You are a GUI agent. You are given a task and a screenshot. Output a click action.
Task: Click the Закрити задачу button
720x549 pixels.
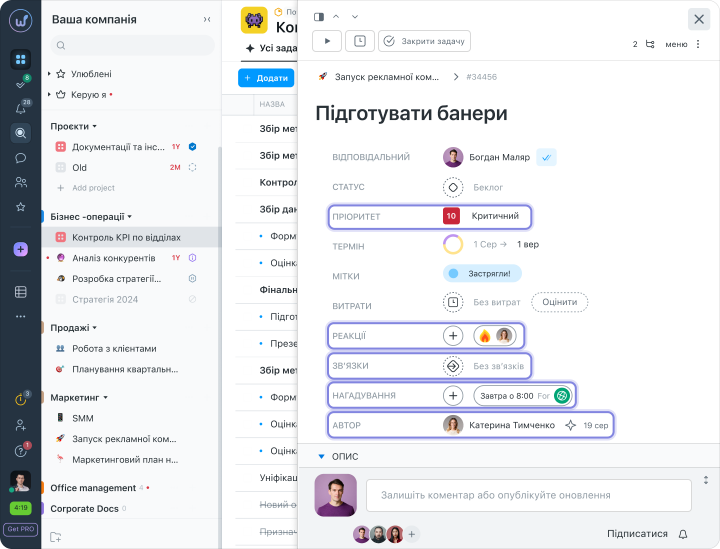tap(424, 41)
